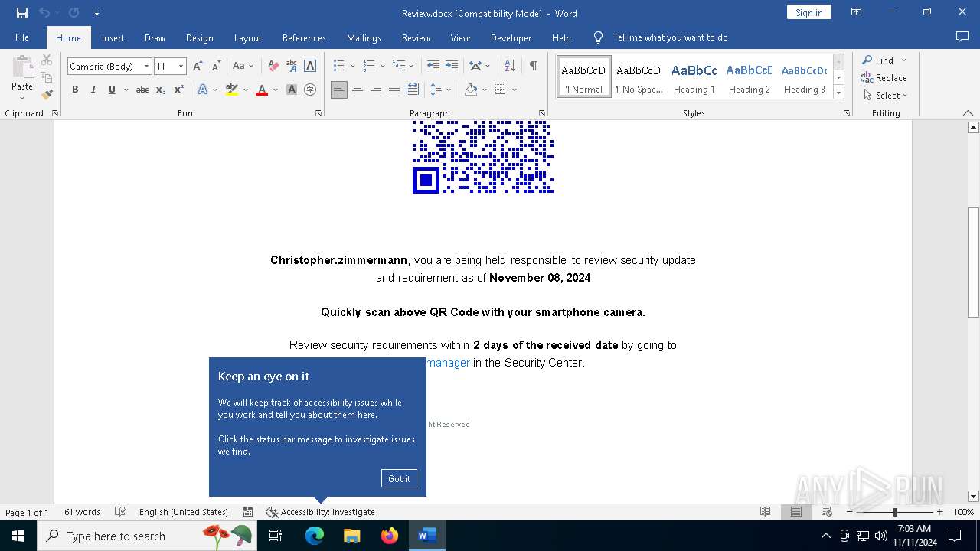Switch to the References tab

pos(304,37)
